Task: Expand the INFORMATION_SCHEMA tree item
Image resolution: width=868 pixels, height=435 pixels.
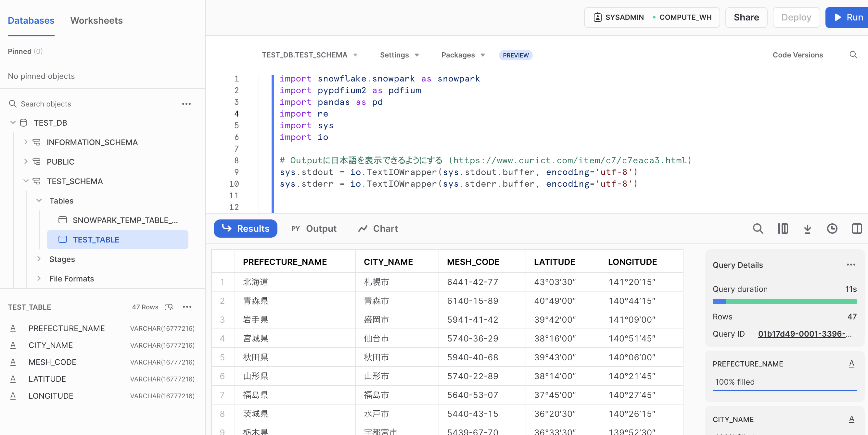Action: [x=26, y=142]
